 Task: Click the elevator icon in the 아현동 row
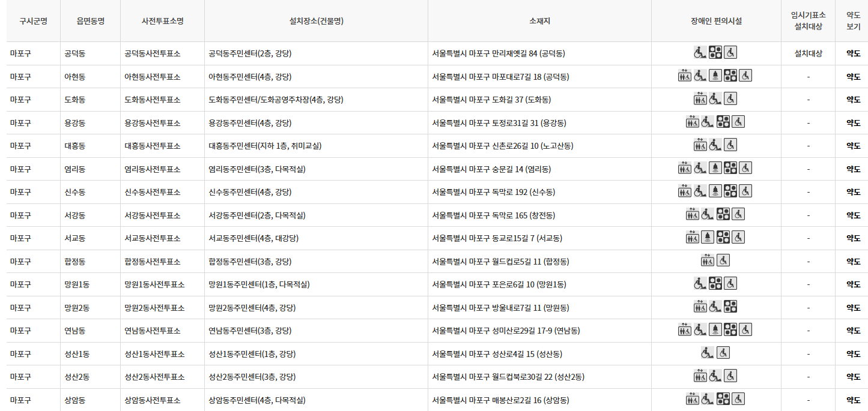point(684,76)
